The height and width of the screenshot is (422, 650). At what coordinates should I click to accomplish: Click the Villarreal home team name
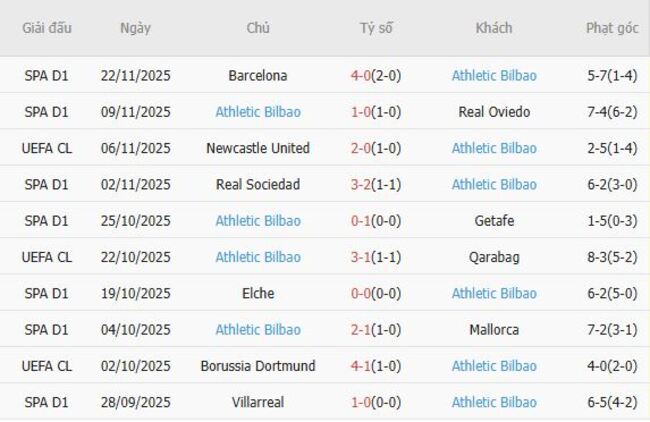tap(258, 402)
